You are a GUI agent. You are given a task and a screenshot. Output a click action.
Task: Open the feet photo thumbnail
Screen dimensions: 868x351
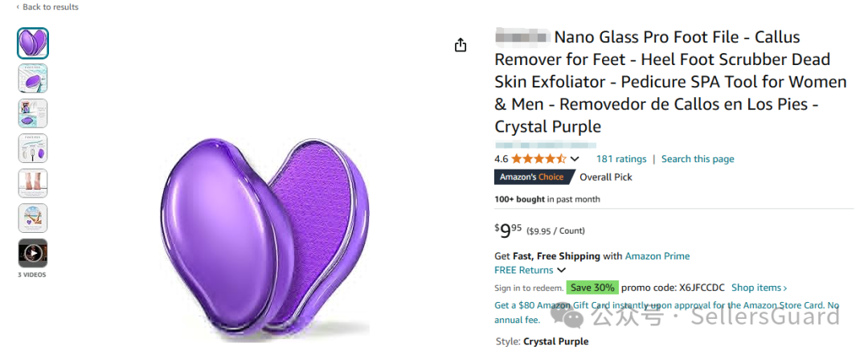tap(33, 183)
